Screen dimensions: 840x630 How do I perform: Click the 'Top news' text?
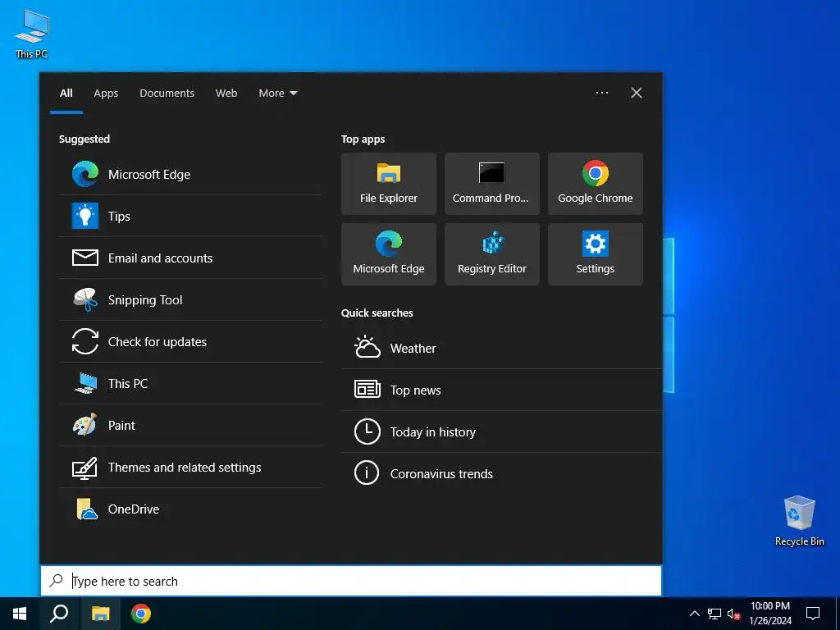(415, 390)
